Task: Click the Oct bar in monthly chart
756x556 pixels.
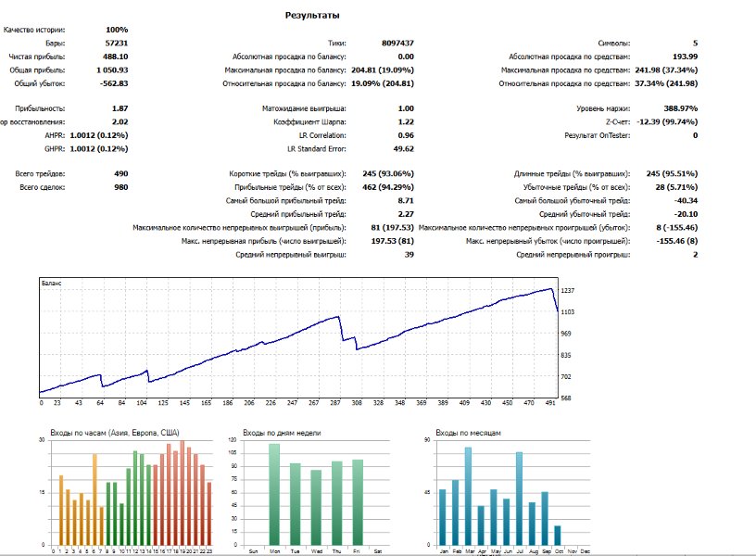Action: pyautogui.click(x=558, y=536)
